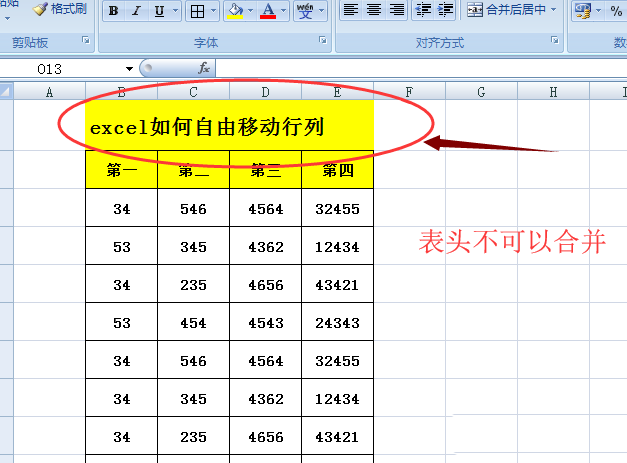627x463 pixels.
Task: Open fill color dropdown arrow
Action: pos(251,11)
